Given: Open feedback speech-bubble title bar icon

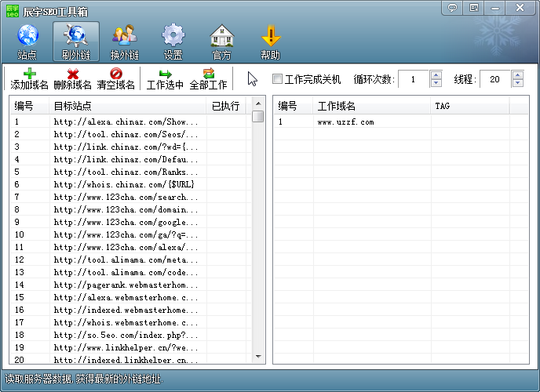Looking at the screenshot, I should coord(452,8).
